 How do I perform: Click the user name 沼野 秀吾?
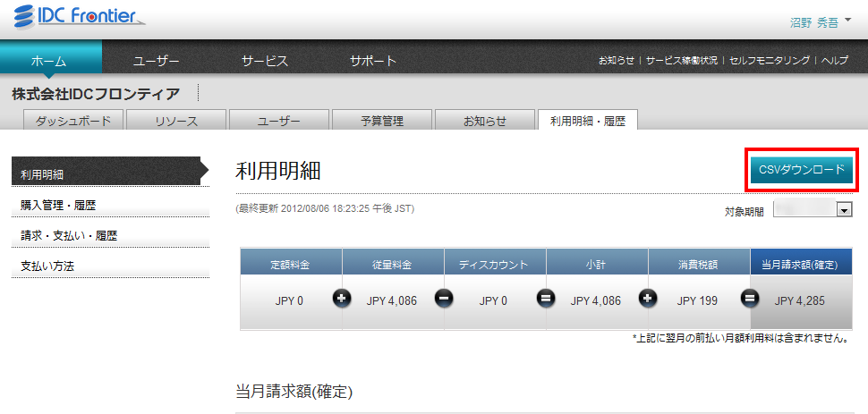[x=813, y=22]
